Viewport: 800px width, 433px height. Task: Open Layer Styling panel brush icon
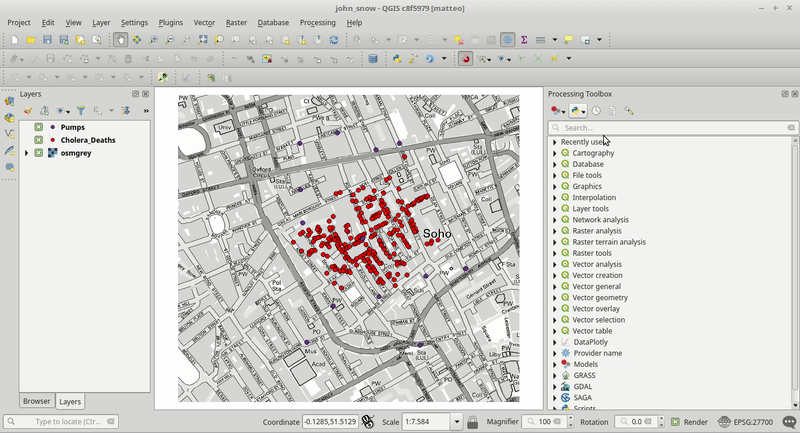[x=28, y=111]
